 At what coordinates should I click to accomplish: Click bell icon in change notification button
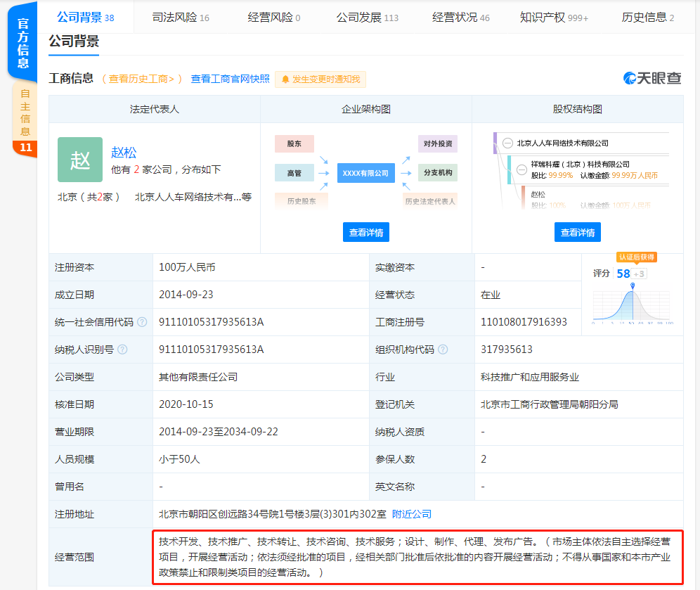pos(285,79)
